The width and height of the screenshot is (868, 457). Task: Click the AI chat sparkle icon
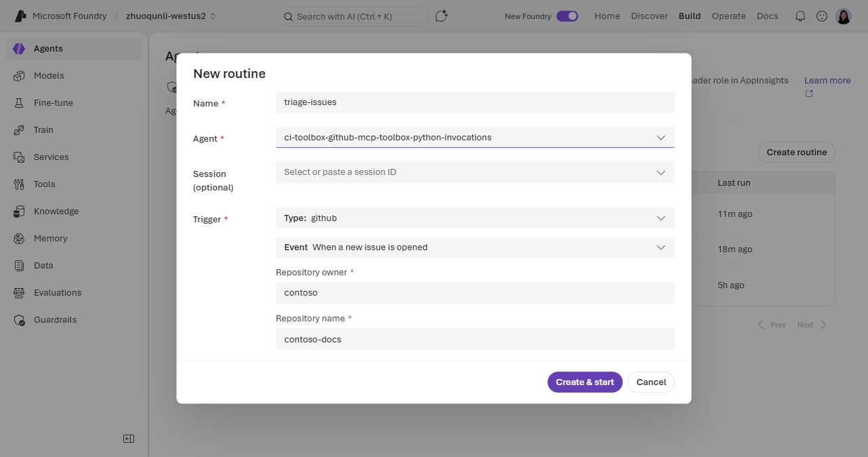(442, 16)
